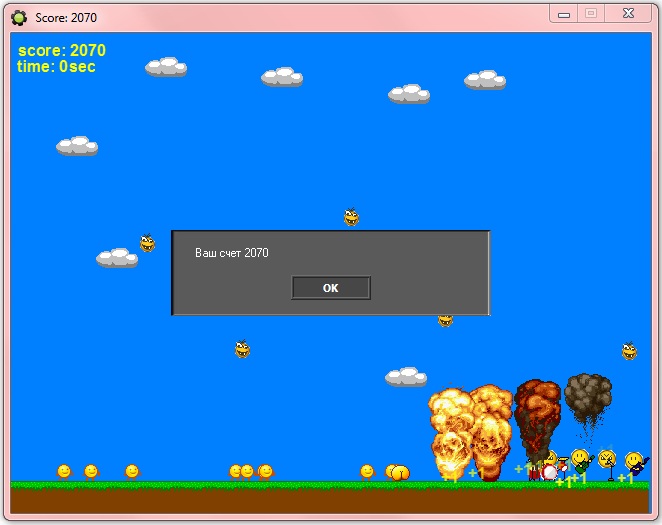Click the laughing smiley flying above the dialog
Screen dimensions: 662x525
pyautogui.click(x=351, y=217)
